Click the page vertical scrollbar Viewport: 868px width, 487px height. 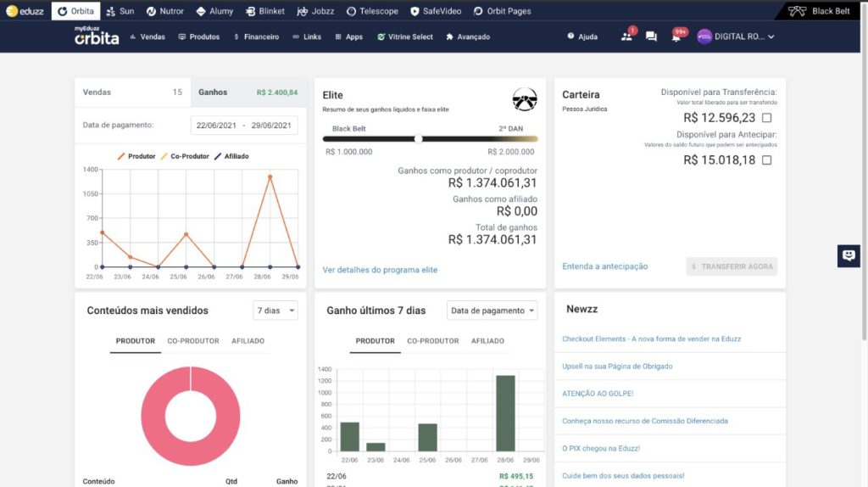pyautogui.click(x=864, y=171)
